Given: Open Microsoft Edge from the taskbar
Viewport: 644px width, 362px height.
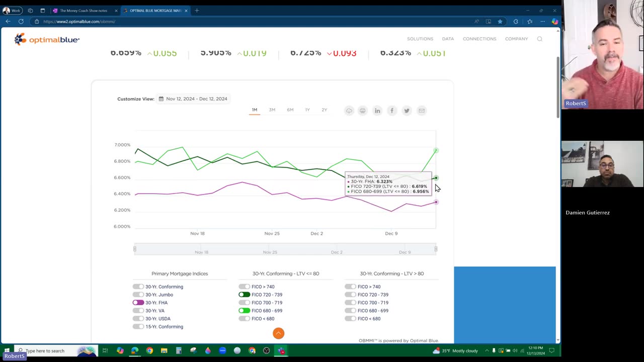Looking at the screenshot, I should point(135,350).
